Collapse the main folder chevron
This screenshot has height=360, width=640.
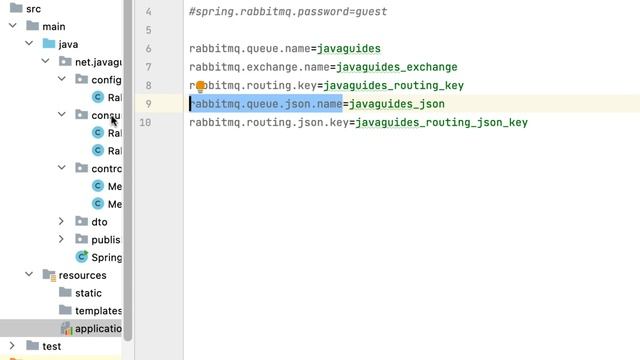(13, 26)
